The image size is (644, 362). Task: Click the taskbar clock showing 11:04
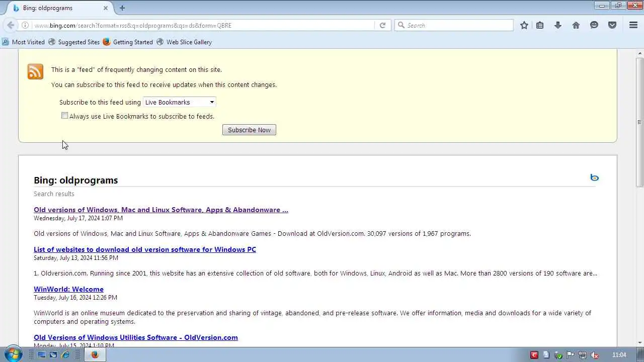click(619, 355)
